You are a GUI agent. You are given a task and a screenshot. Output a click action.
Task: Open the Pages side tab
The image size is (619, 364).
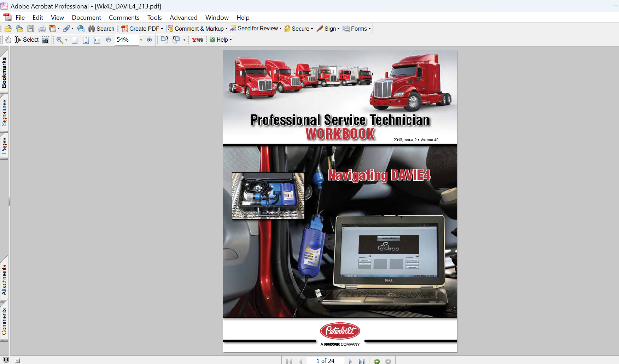(x=4, y=145)
